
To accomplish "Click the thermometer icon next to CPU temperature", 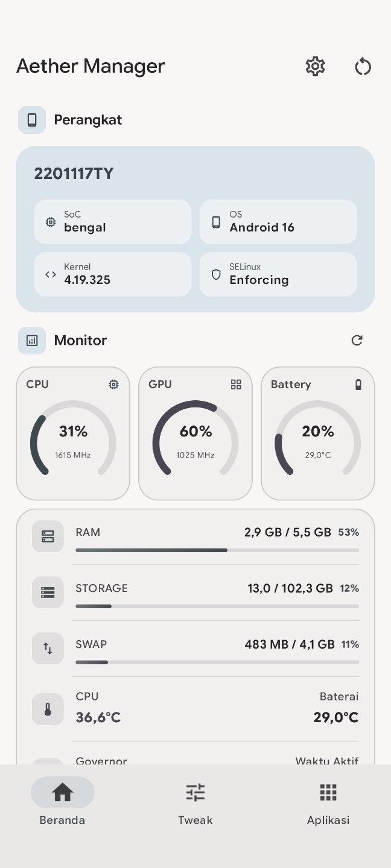I will (48, 709).
